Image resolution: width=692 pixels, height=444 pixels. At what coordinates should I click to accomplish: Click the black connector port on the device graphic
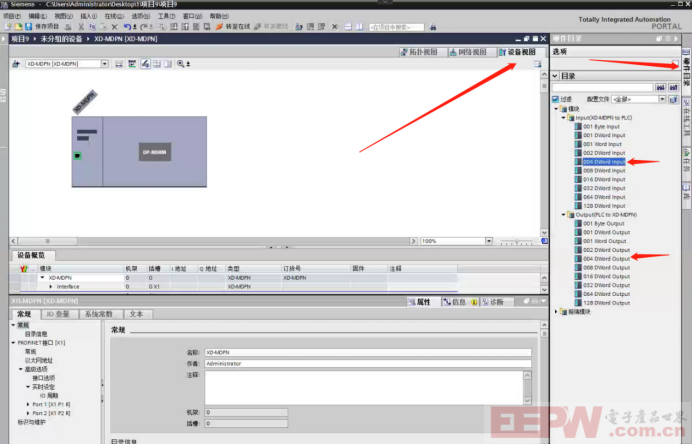coord(78,155)
